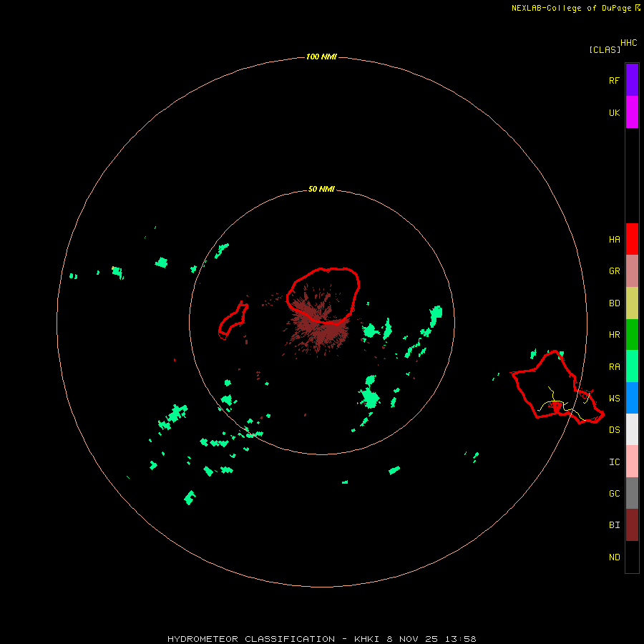Screen dimensions: 644x644
Task: Click the ND legend label
Action: coord(614,557)
